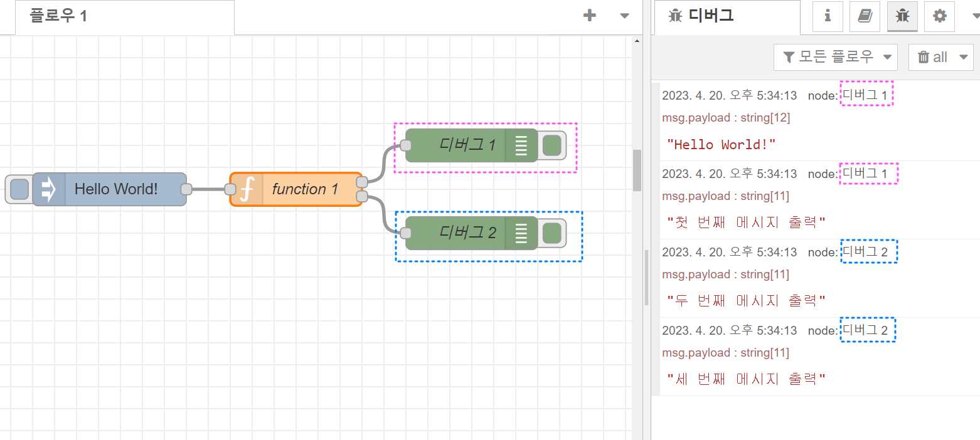
Task: Click "Hello World!" debug message payload
Action: [x=722, y=145]
